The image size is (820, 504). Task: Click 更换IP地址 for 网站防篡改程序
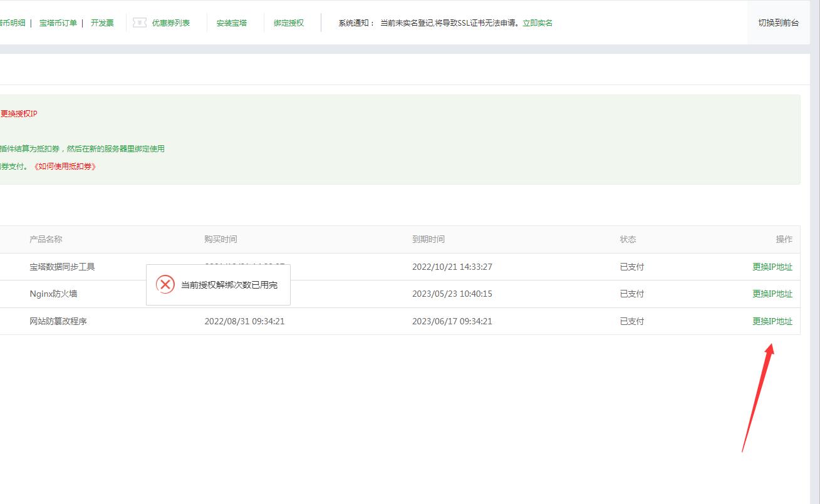772,321
